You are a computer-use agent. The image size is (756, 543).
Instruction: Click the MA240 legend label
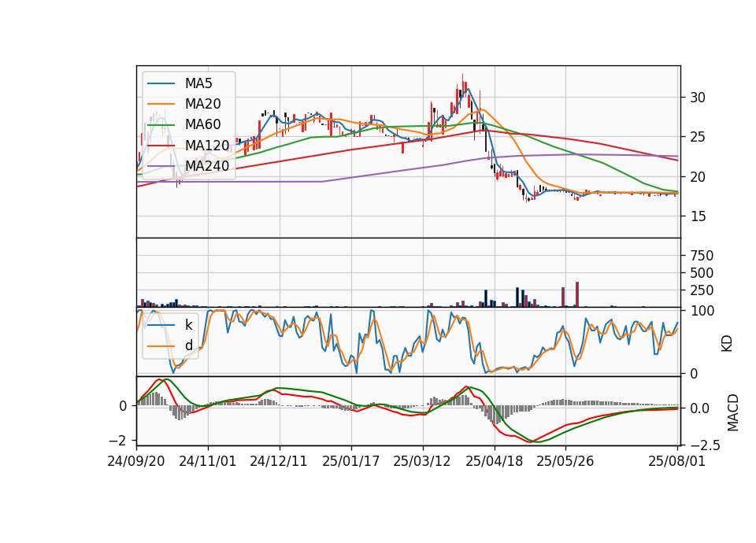(207, 166)
